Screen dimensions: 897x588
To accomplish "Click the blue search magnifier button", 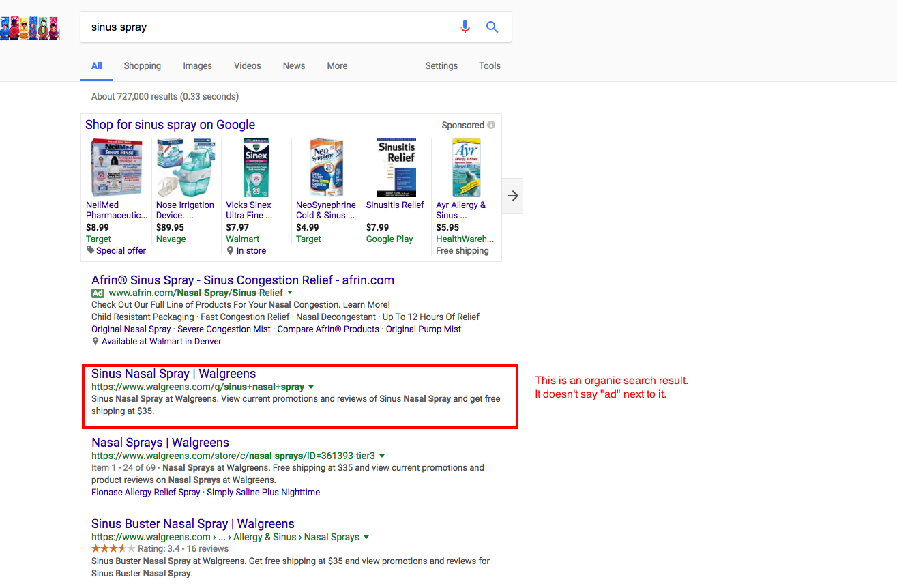I will [492, 27].
